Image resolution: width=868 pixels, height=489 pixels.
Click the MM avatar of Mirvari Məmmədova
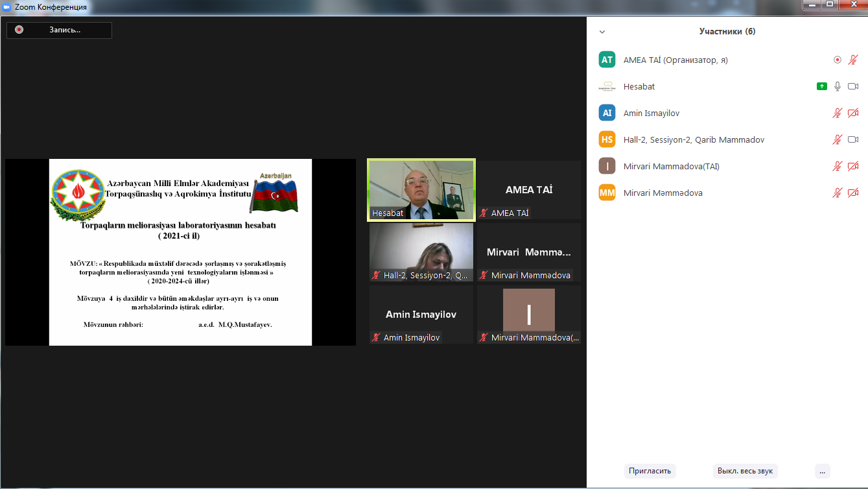pos(607,193)
